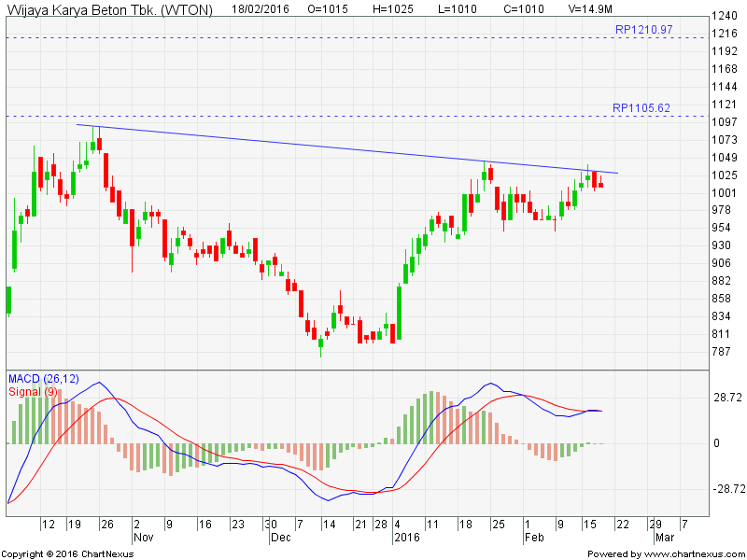Click the 811 price axis label
The image size is (747, 560).
tap(721, 334)
